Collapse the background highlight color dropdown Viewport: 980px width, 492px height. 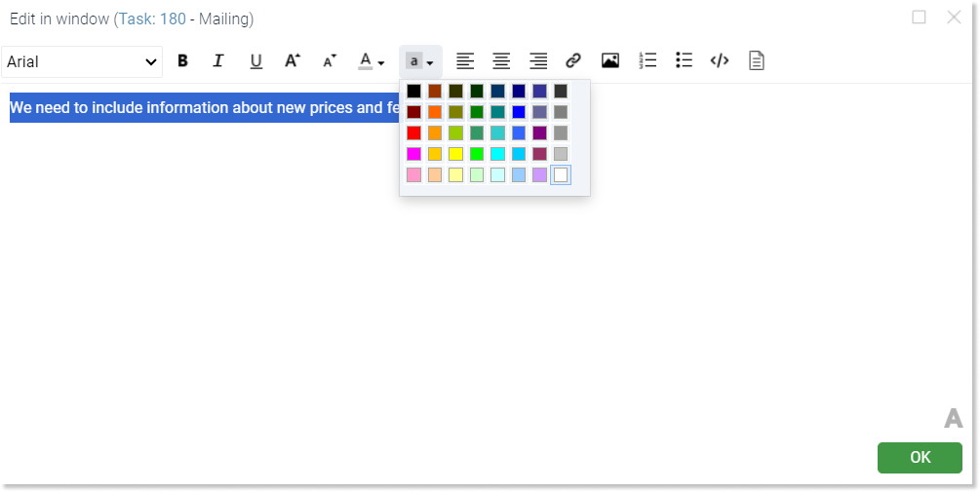tap(420, 61)
